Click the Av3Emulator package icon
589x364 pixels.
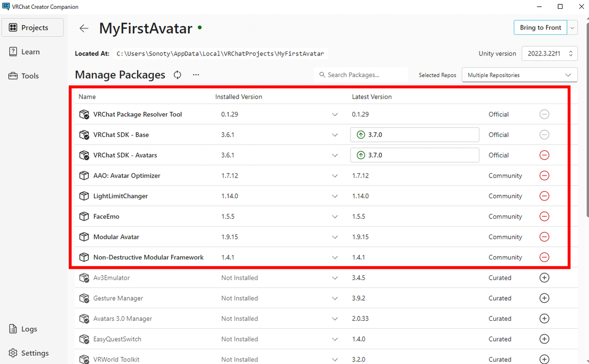coord(84,278)
